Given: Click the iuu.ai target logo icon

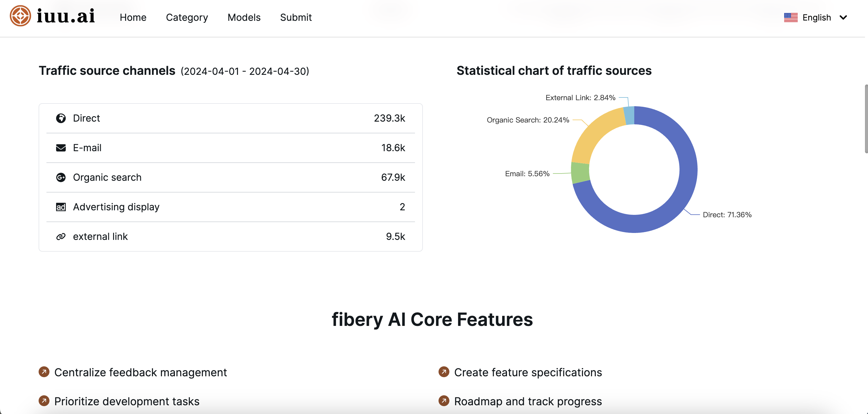Looking at the screenshot, I should 20,16.
